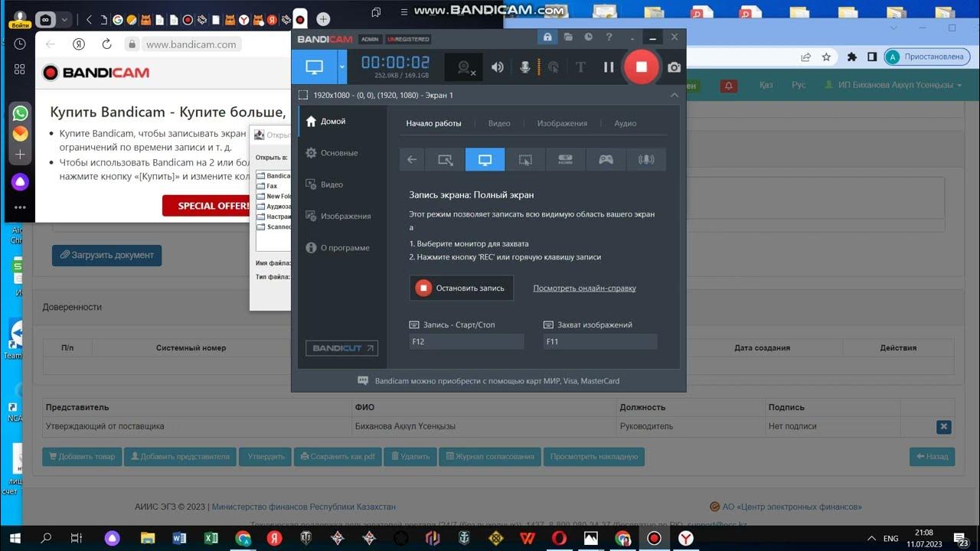Viewport: 980px width, 551px height.
Task: Reload the Yandex browser page
Action: click(x=106, y=44)
